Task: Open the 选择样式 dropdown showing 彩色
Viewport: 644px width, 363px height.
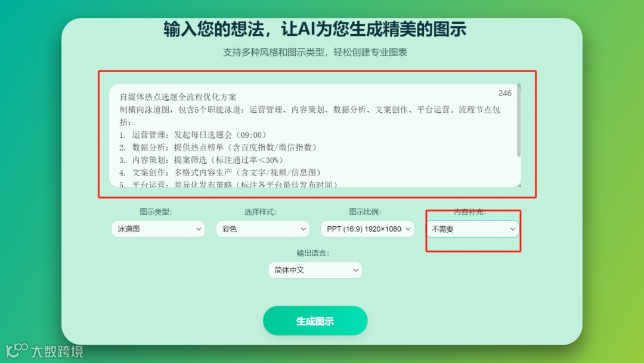Action: (x=263, y=229)
